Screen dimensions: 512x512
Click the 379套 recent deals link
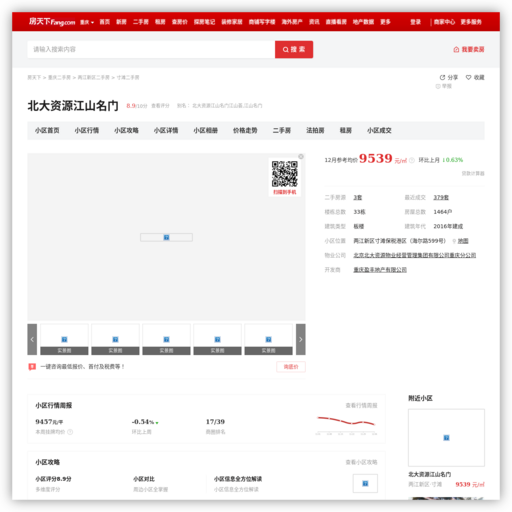(x=441, y=197)
